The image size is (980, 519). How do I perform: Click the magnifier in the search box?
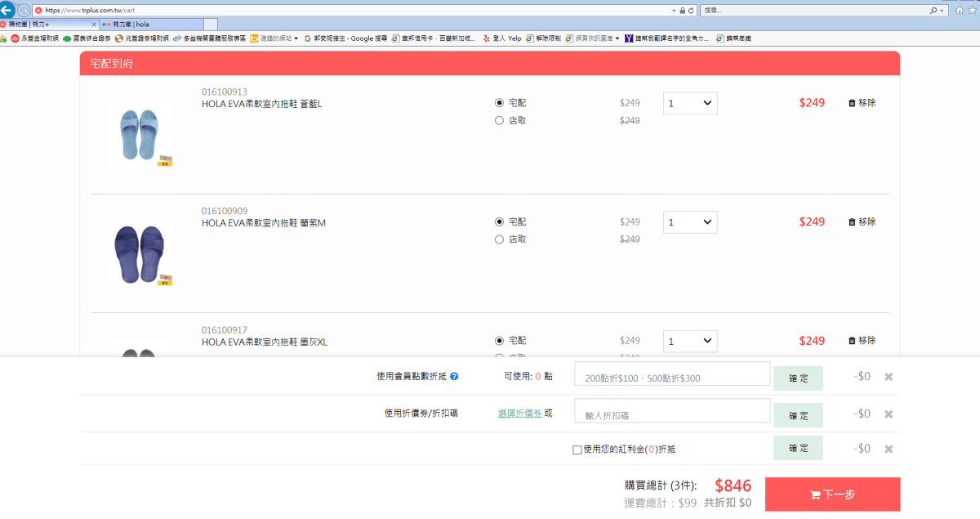point(933,11)
